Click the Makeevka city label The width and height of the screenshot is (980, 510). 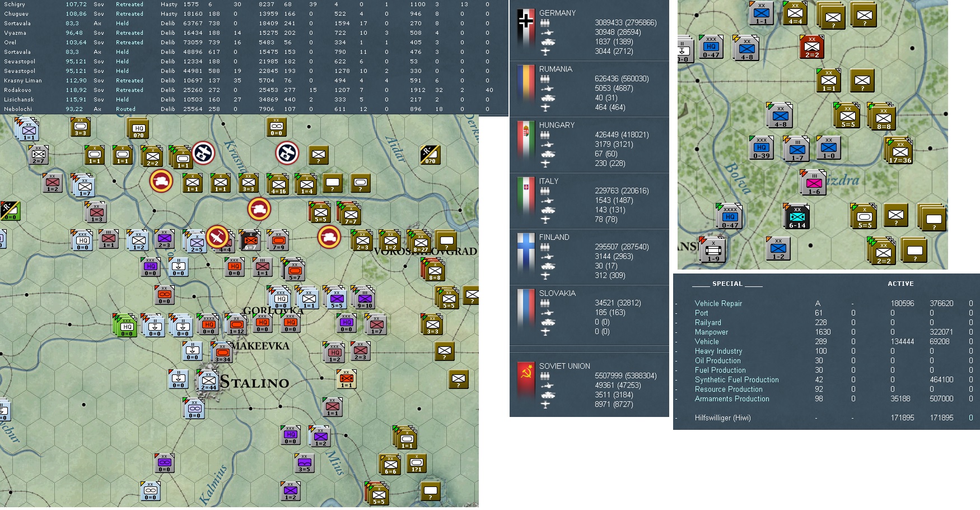(261, 346)
